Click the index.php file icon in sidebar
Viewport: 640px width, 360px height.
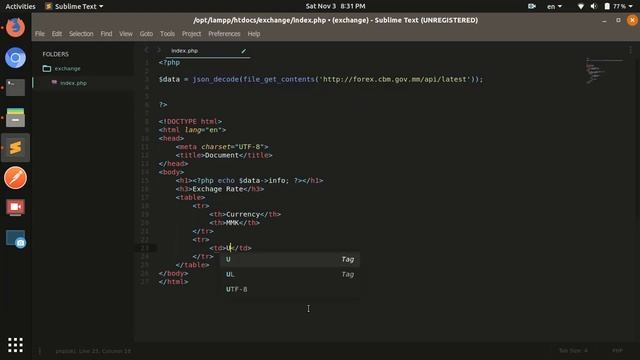54,83
